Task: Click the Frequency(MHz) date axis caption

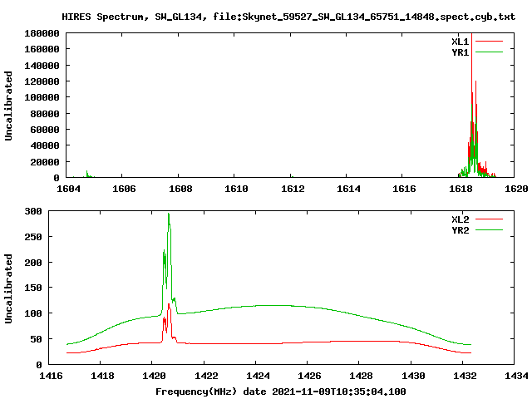Action: pyautogui.click(x=281, y=392)
